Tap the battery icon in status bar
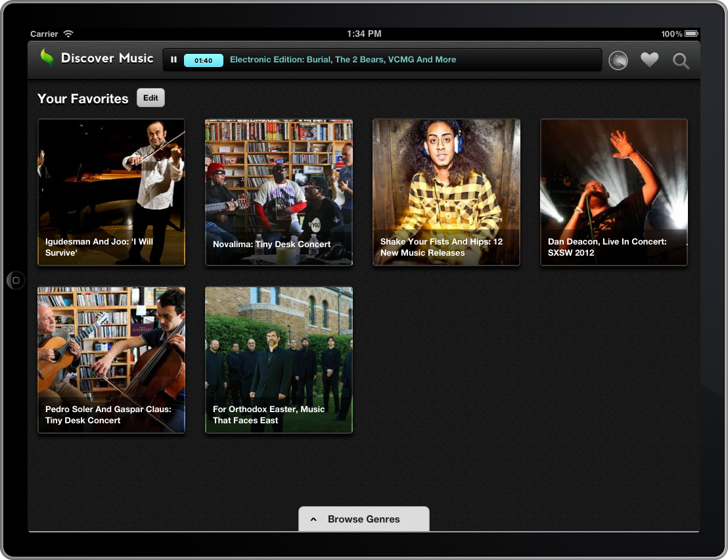This screenshot has width=728, height=560. point(691,34)
